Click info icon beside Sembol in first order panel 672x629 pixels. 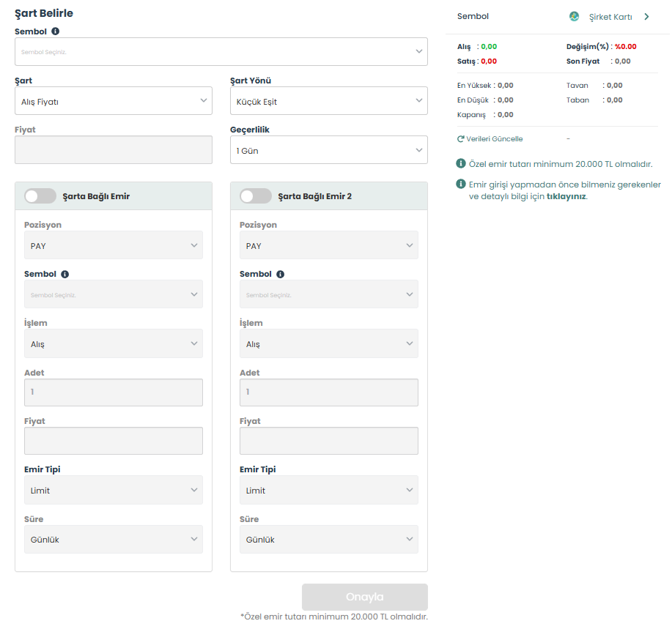[x=65, y=274]
